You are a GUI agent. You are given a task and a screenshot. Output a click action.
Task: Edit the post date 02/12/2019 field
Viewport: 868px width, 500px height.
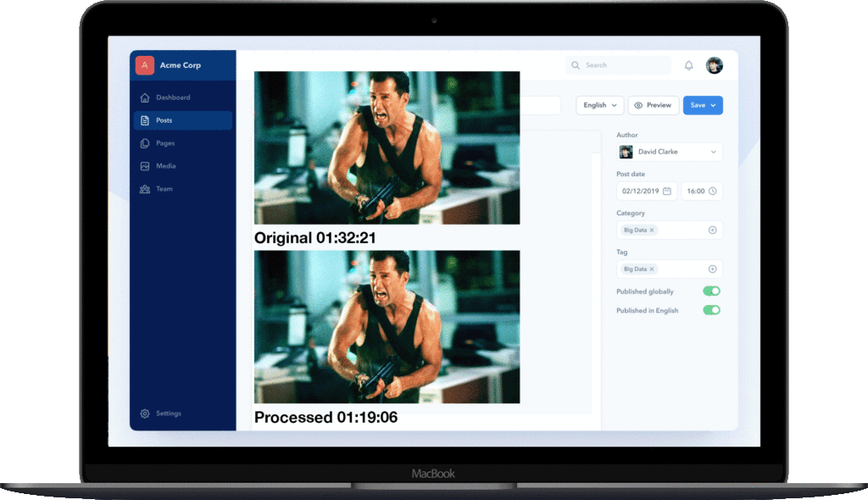tap(647, 191)
